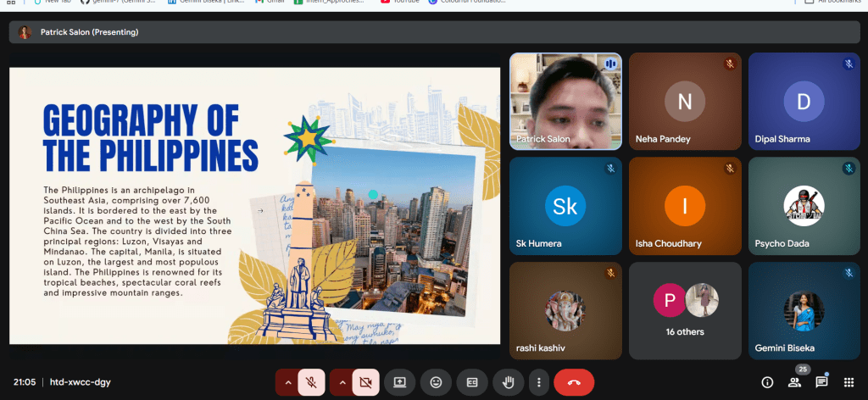Click the Patrick Salon (Presenting) banner
This screenshot has width=868, height=400.
pos(89,32)
